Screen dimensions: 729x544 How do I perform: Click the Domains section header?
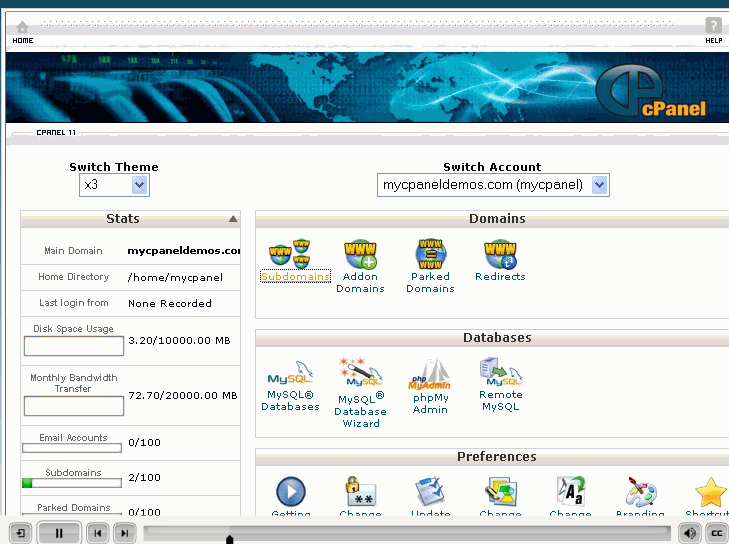click(497, 219)
